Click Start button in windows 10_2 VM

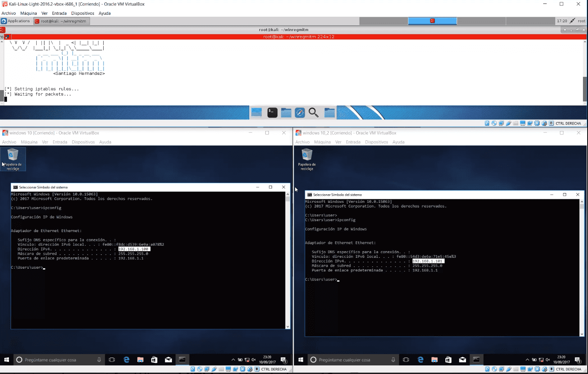301,360
